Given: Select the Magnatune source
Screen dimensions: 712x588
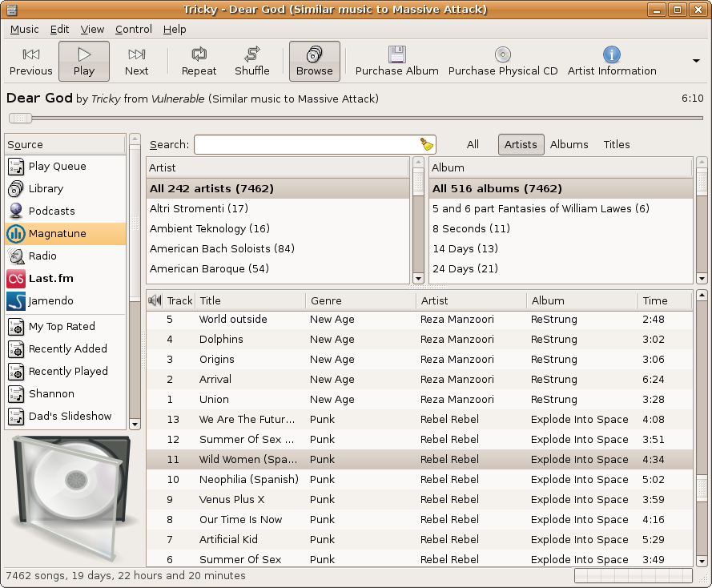Looking at the screenshot, I should tap(66, 233).
